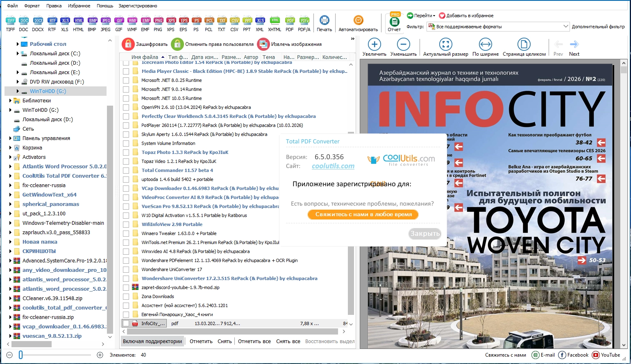Open the Файл menu
631x364 pixels.
pyautogui.click(x=13, y=6)
